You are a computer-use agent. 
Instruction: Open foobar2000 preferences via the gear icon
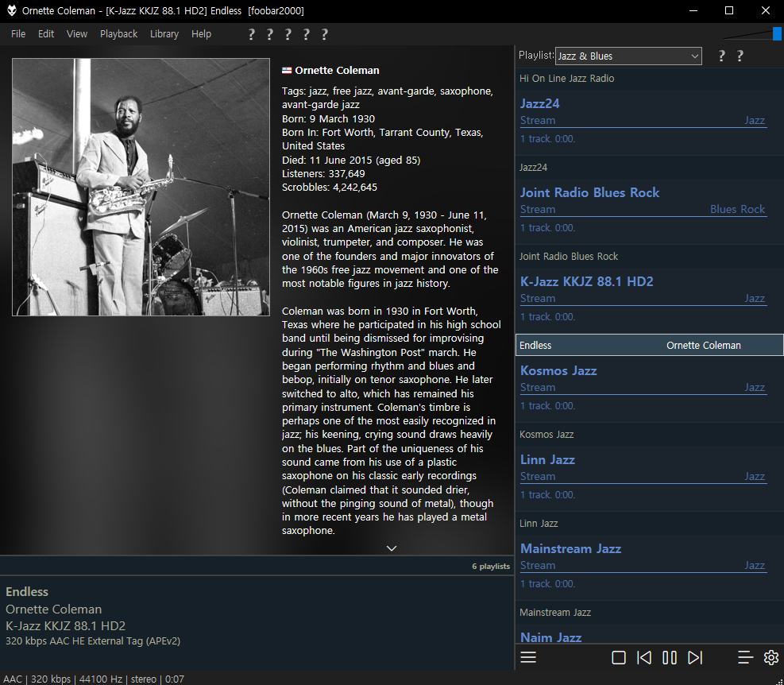coord(771,657)
